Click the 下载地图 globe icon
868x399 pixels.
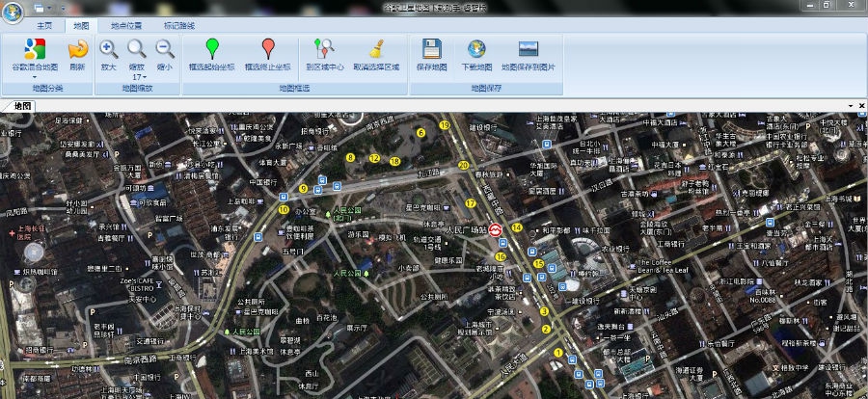[x=476, y=48]
